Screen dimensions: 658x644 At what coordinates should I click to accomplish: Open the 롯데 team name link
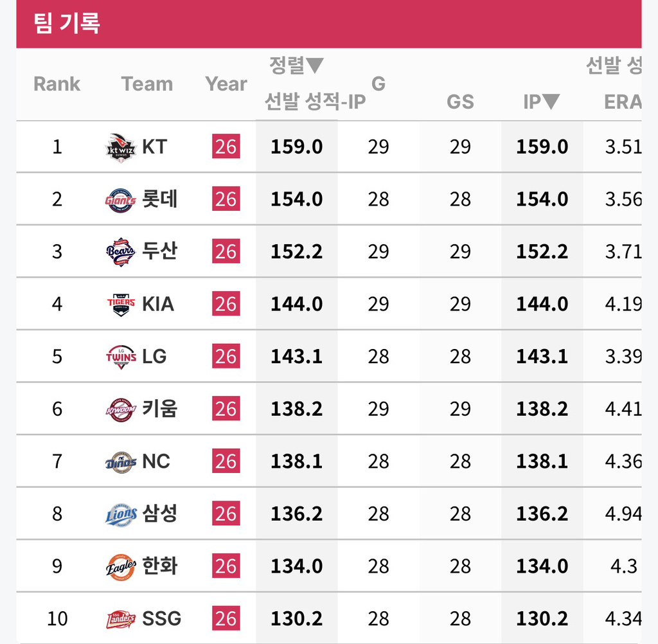click(159, 199)
